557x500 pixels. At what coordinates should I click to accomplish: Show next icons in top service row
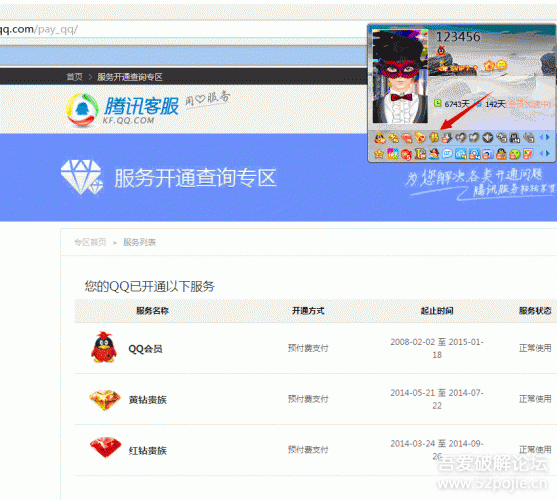coord(548,137)
